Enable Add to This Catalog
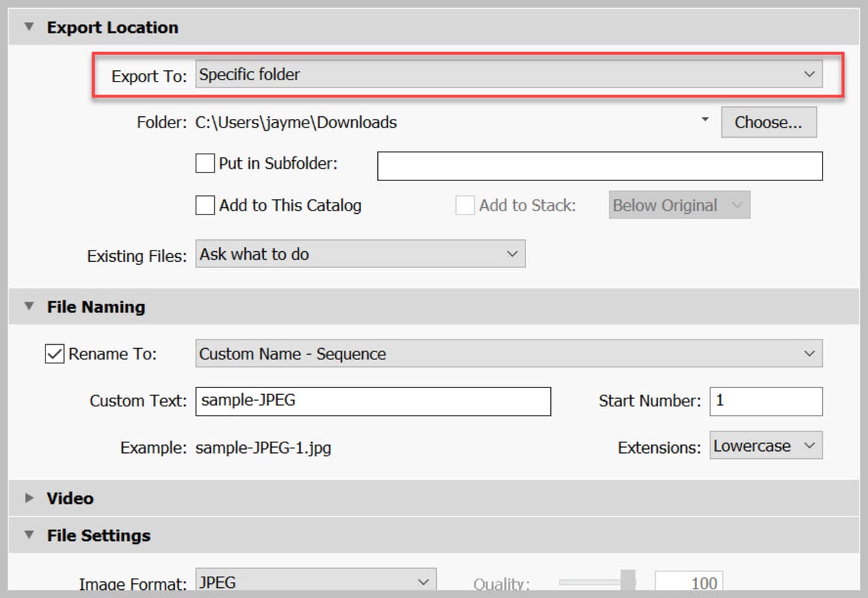The width and height of the screenshot is (868, 598). coord(205,205)
